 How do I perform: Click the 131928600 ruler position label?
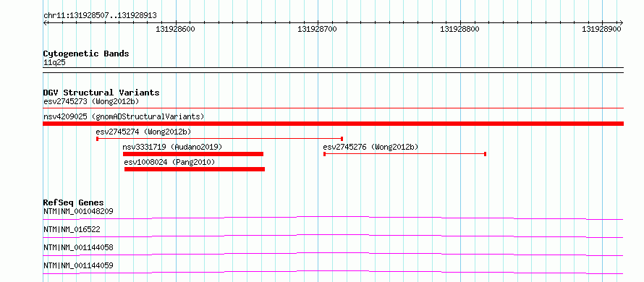point(175,29)
